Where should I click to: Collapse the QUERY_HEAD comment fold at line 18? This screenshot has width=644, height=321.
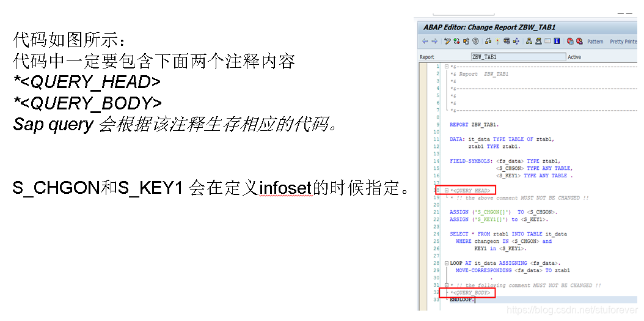click(x=447, y=191)
